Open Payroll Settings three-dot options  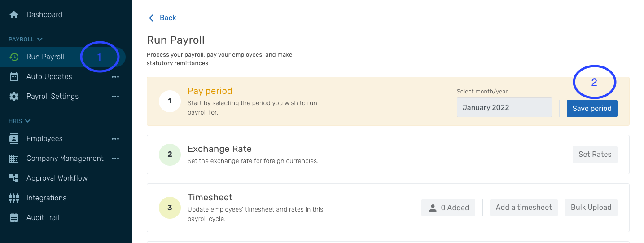[115, 97]
